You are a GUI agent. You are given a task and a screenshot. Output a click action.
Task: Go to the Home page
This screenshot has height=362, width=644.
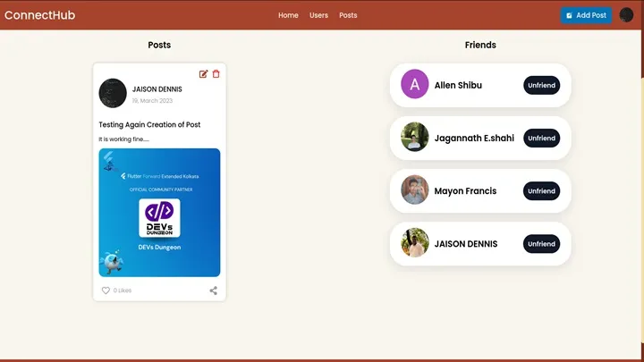[x=288, y=15]
